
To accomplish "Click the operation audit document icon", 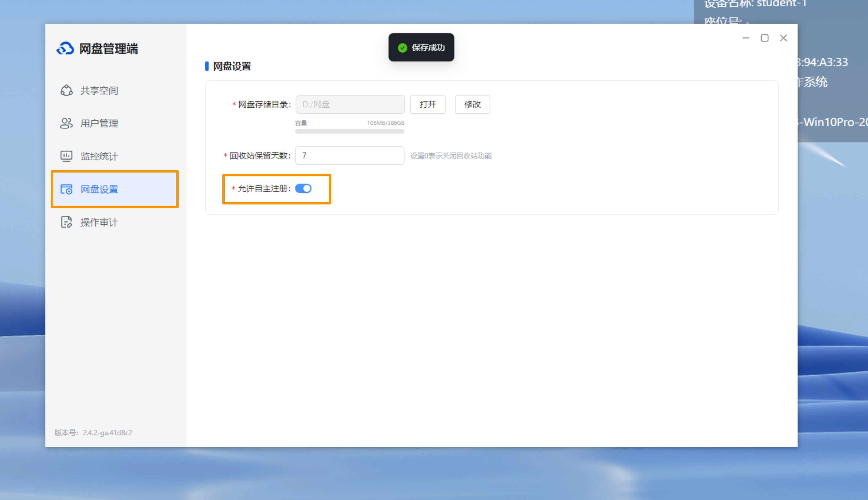I will point(66,222).
